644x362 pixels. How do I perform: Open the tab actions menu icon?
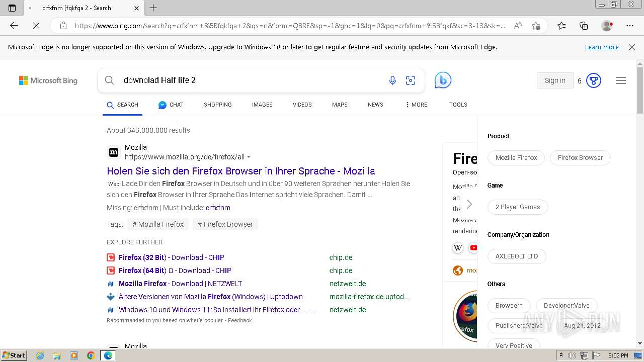click(x=12, y=8)
